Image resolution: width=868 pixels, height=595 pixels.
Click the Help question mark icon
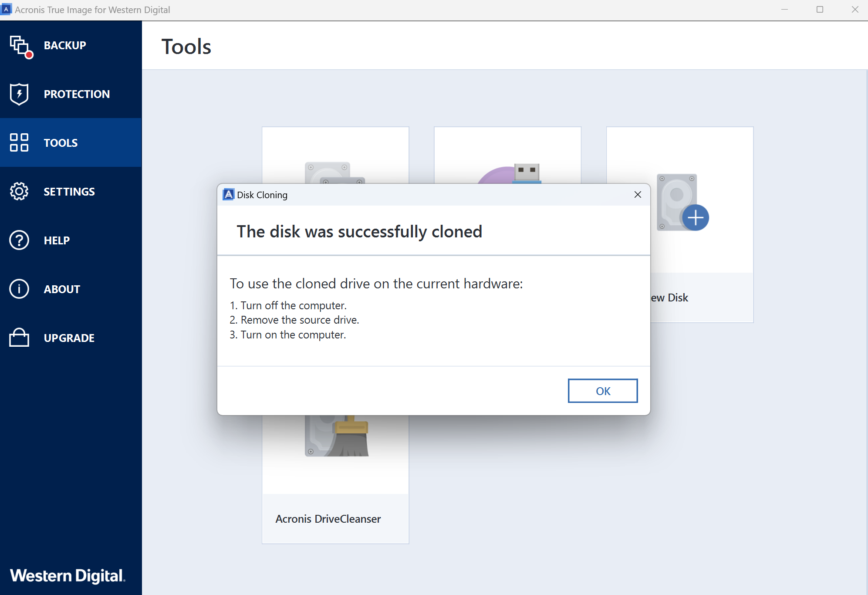click(x=19, y=240)
